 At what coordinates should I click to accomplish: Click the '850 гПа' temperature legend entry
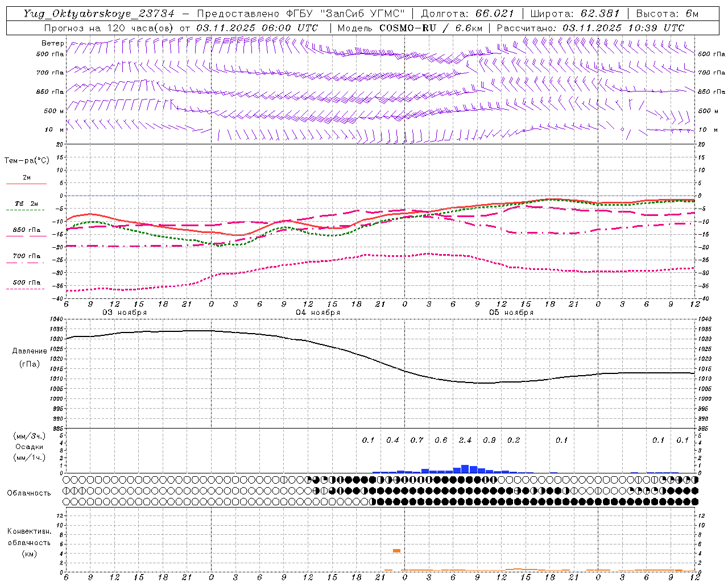pos(26,230)
